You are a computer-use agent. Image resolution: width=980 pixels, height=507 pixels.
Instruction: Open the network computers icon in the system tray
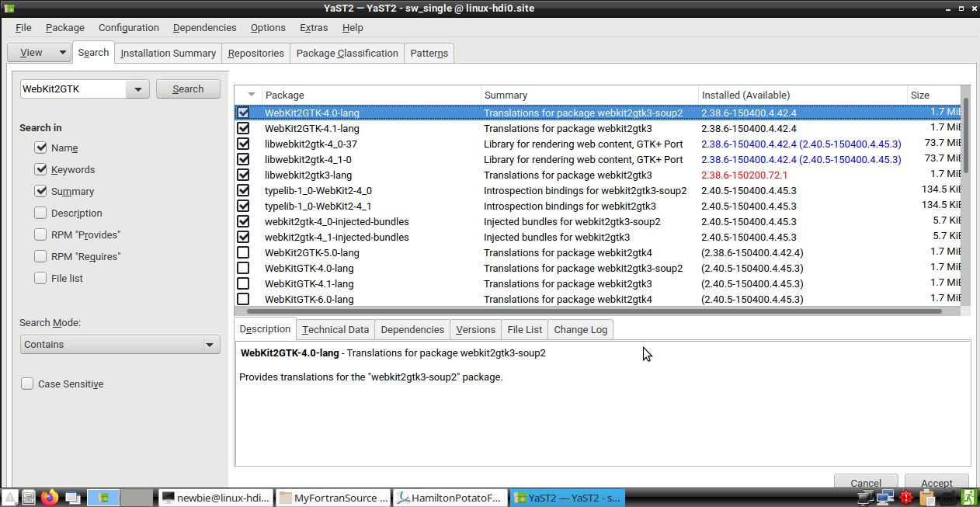point(886,498)
